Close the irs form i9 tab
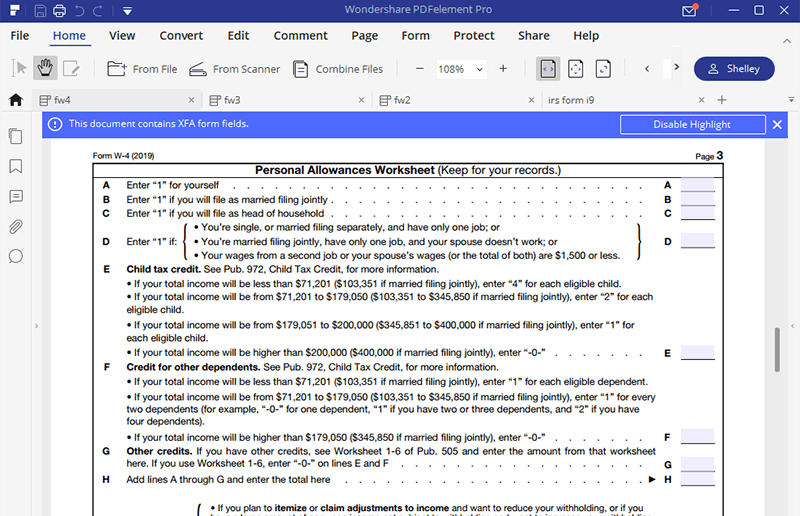The width and height of the screenshot is (800, 516). tap(702, 100)
